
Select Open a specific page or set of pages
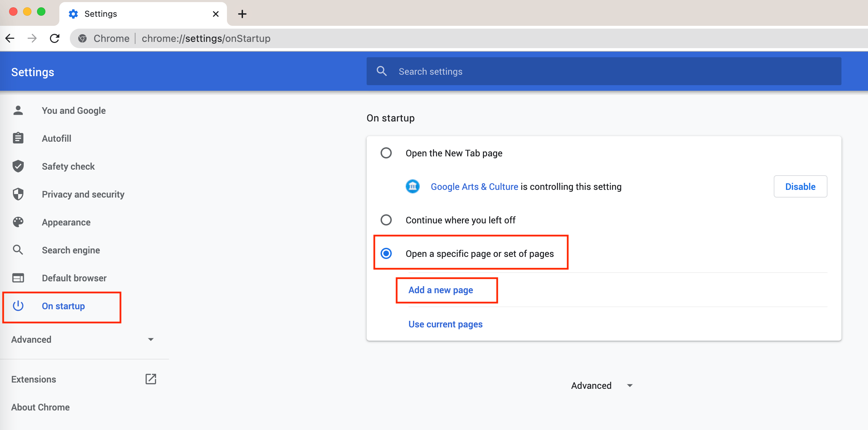point(386,253)
